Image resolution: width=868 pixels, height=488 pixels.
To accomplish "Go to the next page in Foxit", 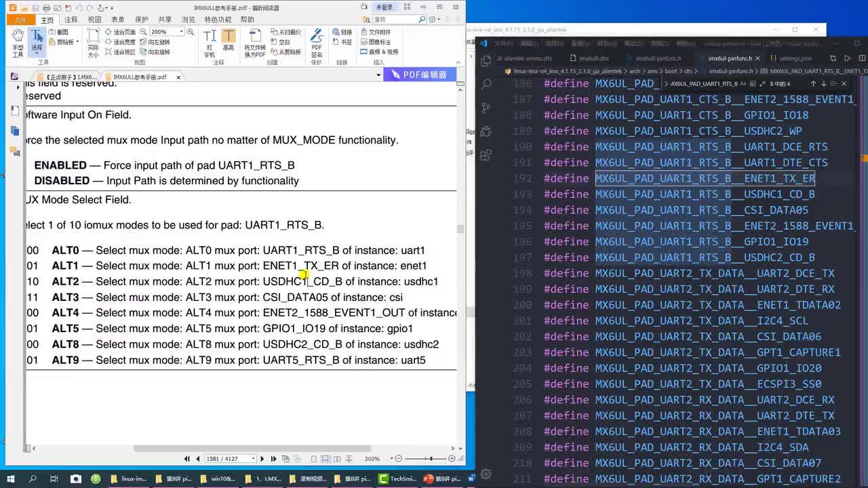I will click(x=262, y=459).
